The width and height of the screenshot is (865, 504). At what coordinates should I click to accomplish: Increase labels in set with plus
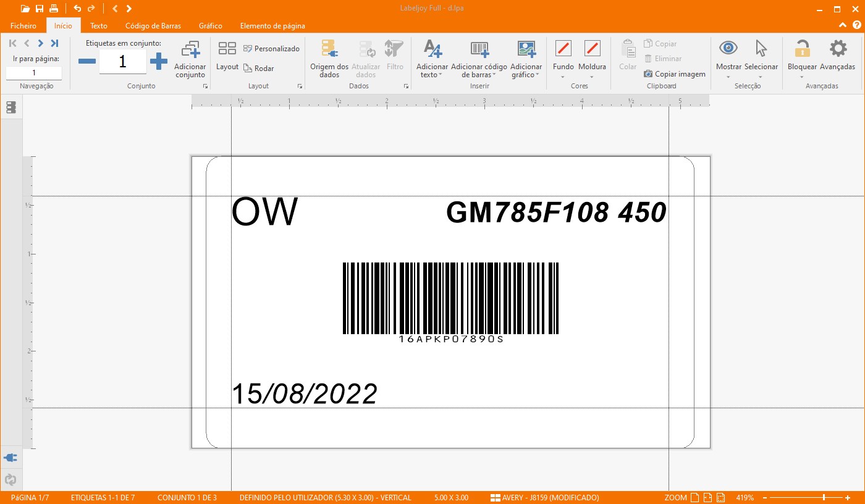tap(159, 61)
